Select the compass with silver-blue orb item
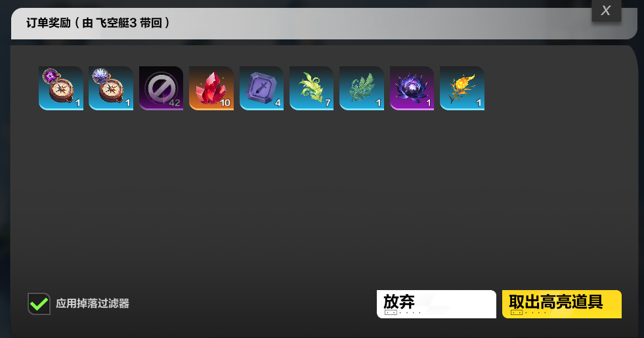This screenshot has height=338, width=644. [x=111, y=88]
